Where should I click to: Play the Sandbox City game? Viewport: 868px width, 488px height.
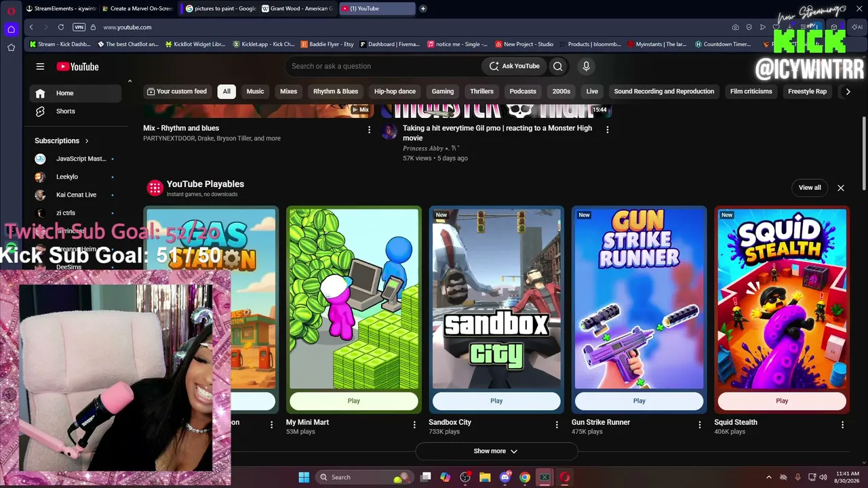pos(496,401)
